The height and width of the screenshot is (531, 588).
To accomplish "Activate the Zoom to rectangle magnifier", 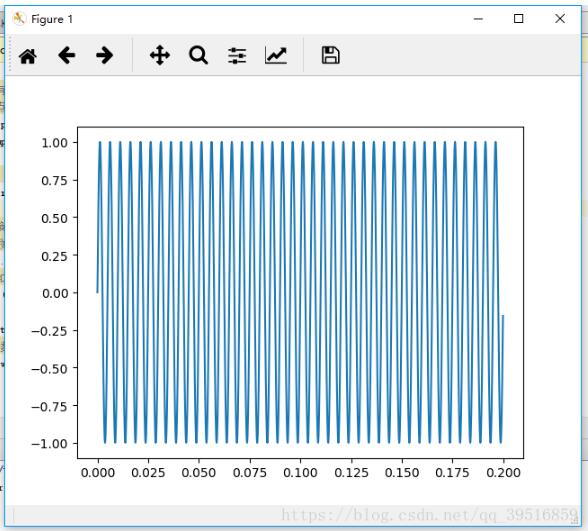I will 198,56.
